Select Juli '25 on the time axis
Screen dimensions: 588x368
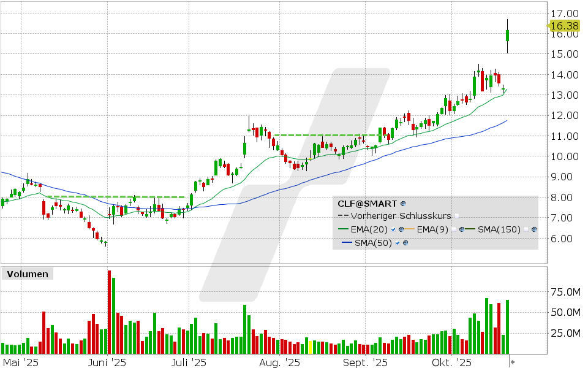(189, 362)
